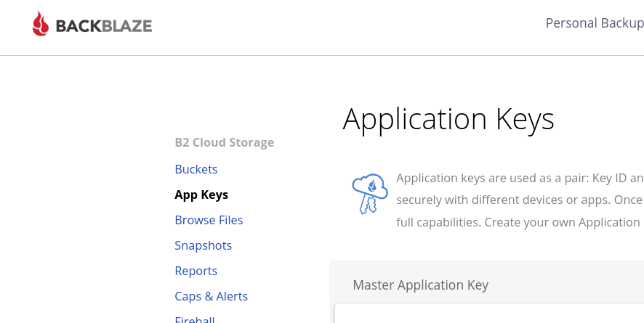The height and width of the screenshot is (323, 644).
Task: Open Caps & Alerts settings link
Action: (211, 296)
